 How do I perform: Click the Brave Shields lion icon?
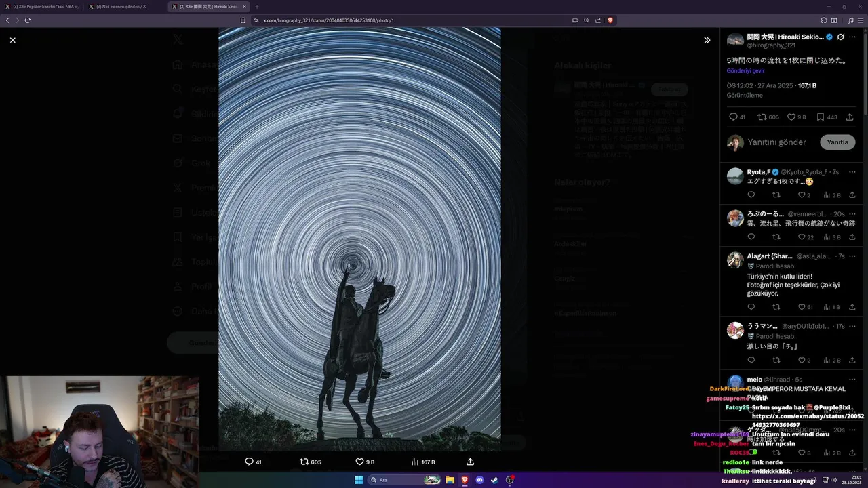click(610, 20)
